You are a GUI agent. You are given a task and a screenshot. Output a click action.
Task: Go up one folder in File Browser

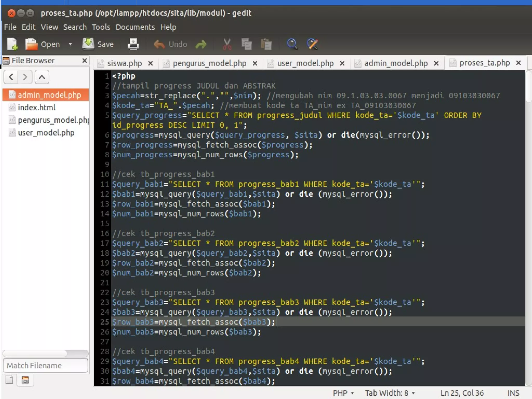42,77
